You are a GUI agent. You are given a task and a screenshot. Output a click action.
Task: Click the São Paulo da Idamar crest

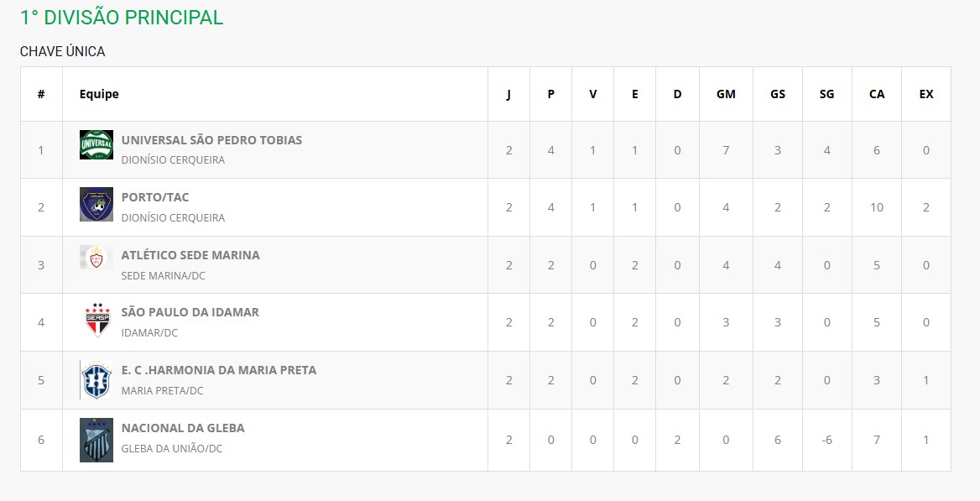96,320
